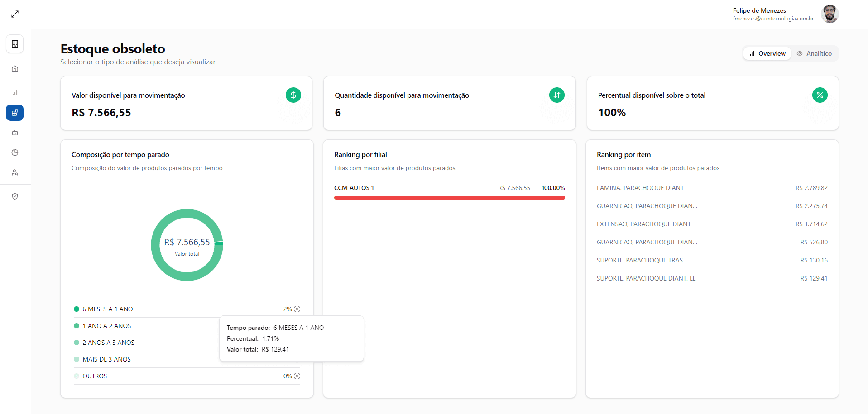Screen dimensions: 868x414
Task: Toggle highlight for OUTROS segment
Action: (297, 376)
